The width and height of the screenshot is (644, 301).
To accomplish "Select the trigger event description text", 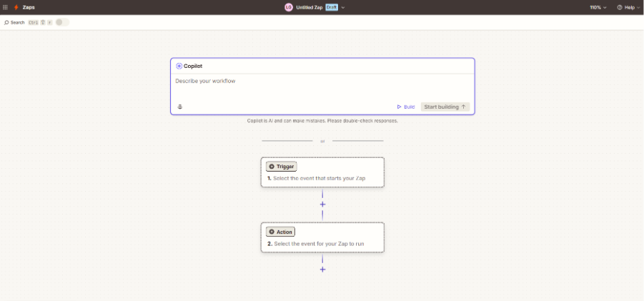I will tap(319, 178).
